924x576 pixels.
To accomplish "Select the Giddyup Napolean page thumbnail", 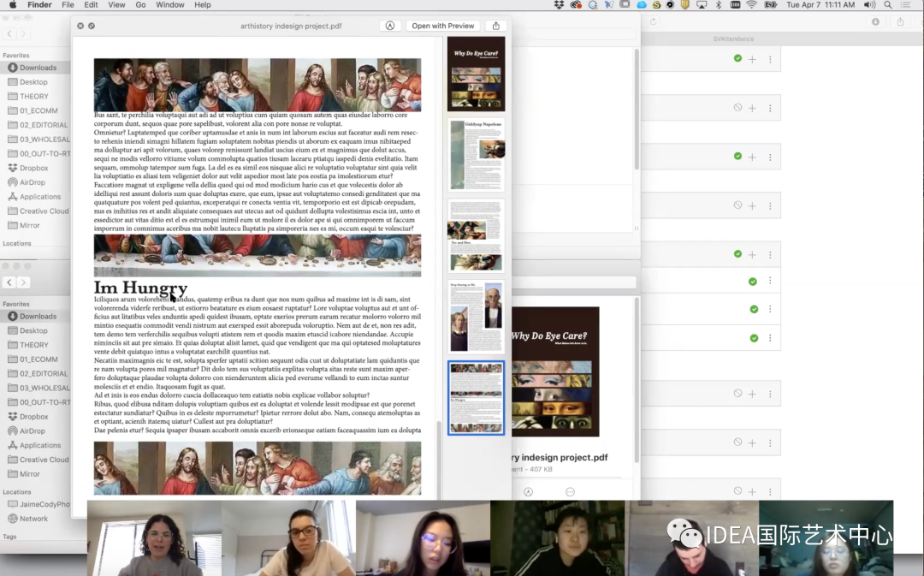I will [477, 154].
